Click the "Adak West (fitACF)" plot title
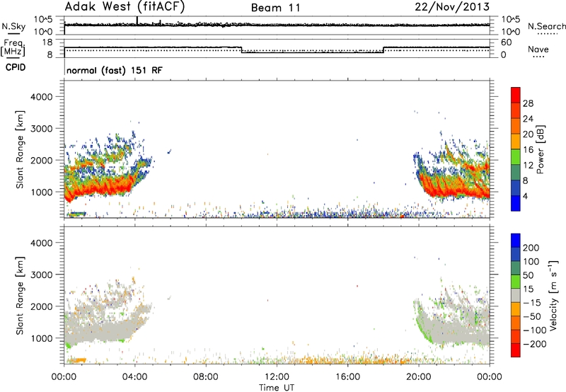566x392 pixels. (x=125, y=7)
